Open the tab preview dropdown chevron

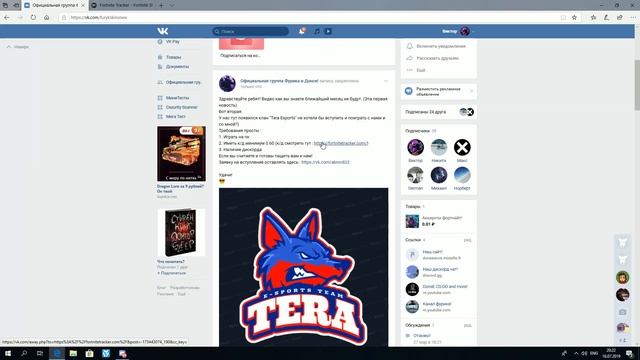point(171,5)
